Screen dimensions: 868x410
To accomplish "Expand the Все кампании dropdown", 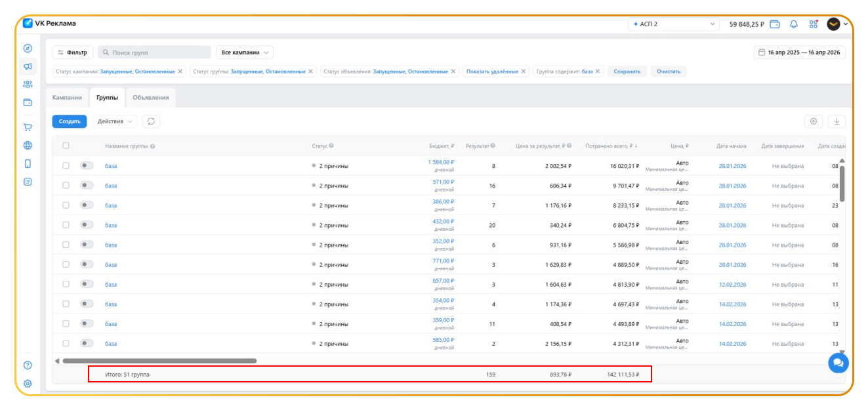I will tap(245, 52).
